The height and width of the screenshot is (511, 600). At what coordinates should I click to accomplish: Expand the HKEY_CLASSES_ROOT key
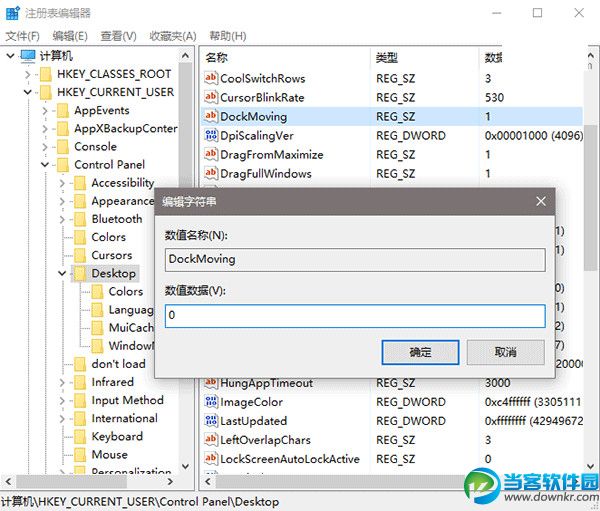(x=28, y=74)
